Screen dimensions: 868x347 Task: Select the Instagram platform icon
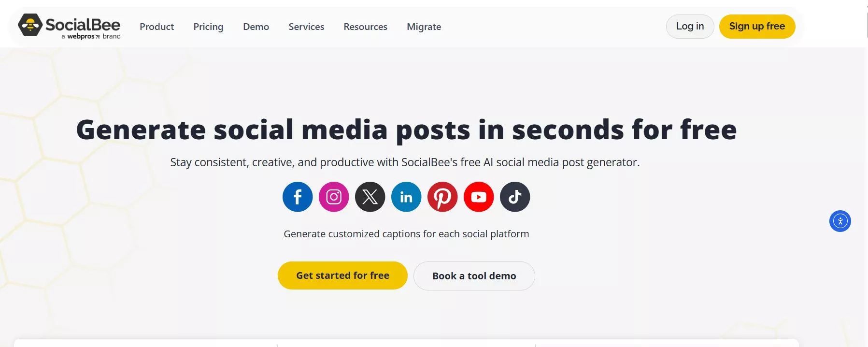334,197
